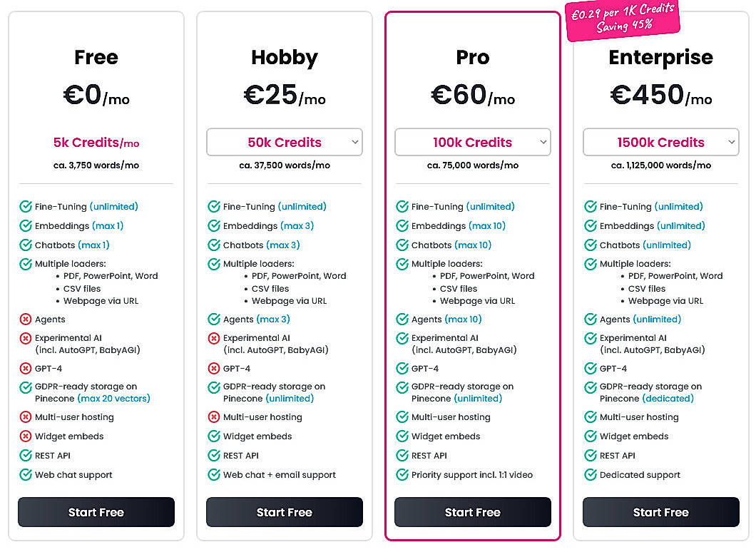Click the checkmark beside Multi-user hosting in Enterprise
The width and height of the screenshot is (756, 552).
point(591,417)
